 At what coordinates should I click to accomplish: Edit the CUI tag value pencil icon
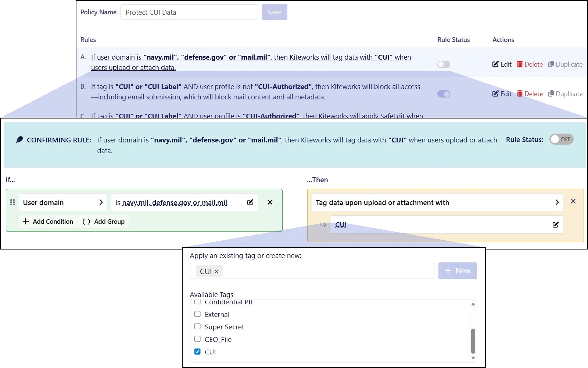(x=556, y=224)
